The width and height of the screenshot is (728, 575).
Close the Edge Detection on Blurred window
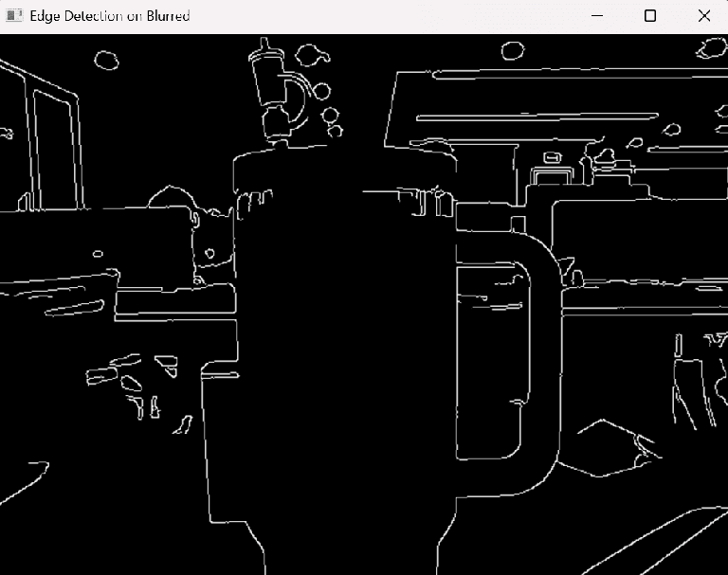pos(704,16)
